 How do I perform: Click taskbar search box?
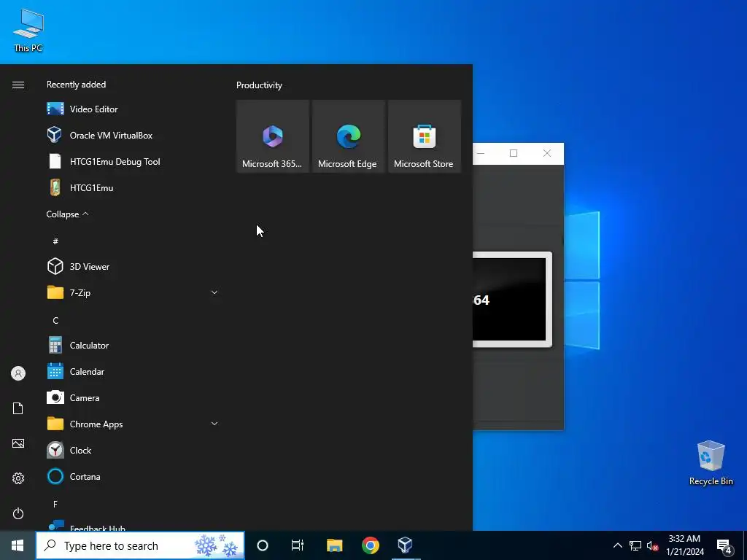tap(140, 545)
